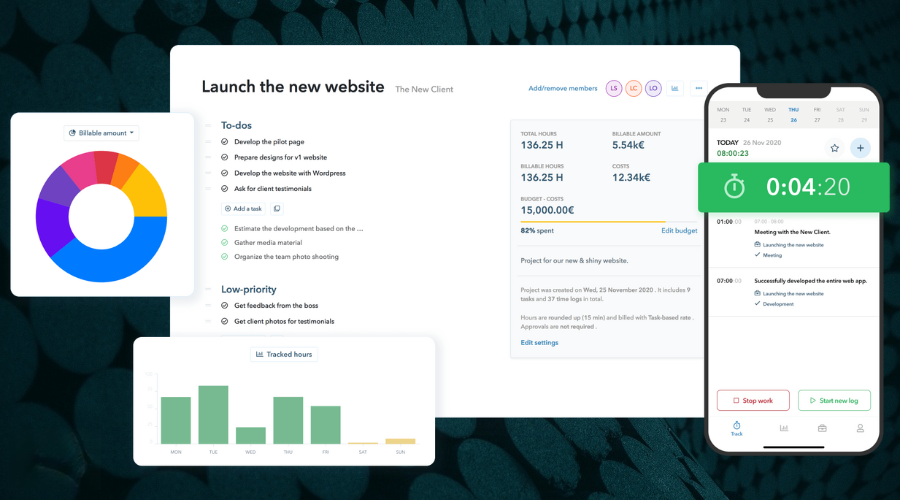The height and width of the screenshot is (500, 900).
Task: Tap the Stop work button
Action: 753,401
